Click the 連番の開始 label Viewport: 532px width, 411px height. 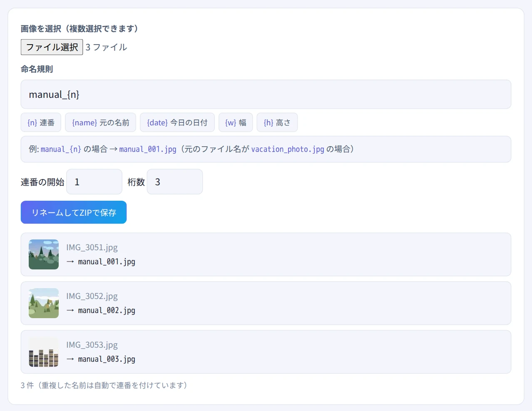[42, 182]
